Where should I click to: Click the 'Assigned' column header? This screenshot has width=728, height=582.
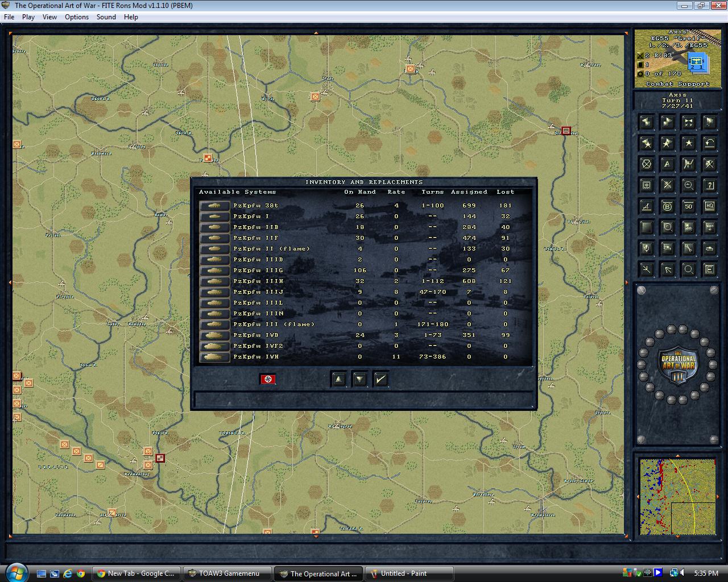[x=469, y=192]
